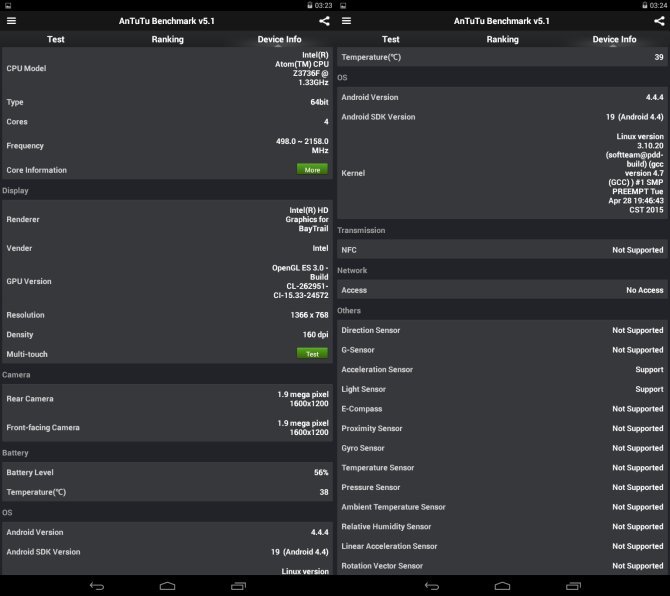The height and width of the screenshot is (596, 670).
Task: Tap recent apps button in right screenshot
Action: (x=573, y=586)
